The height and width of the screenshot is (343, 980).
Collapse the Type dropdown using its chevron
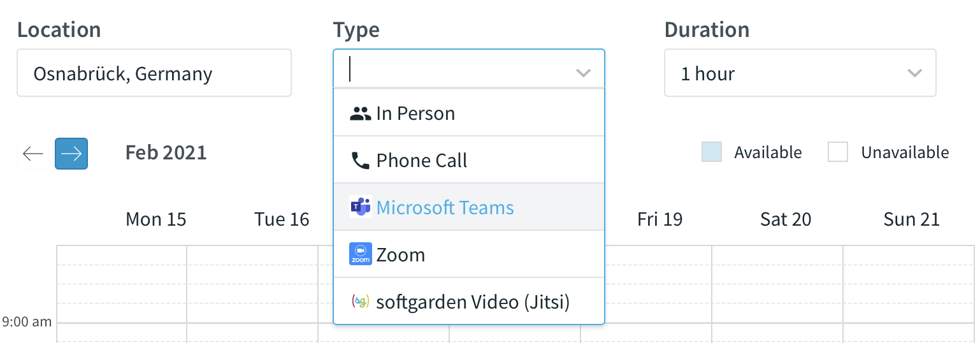tap(583, 73)
